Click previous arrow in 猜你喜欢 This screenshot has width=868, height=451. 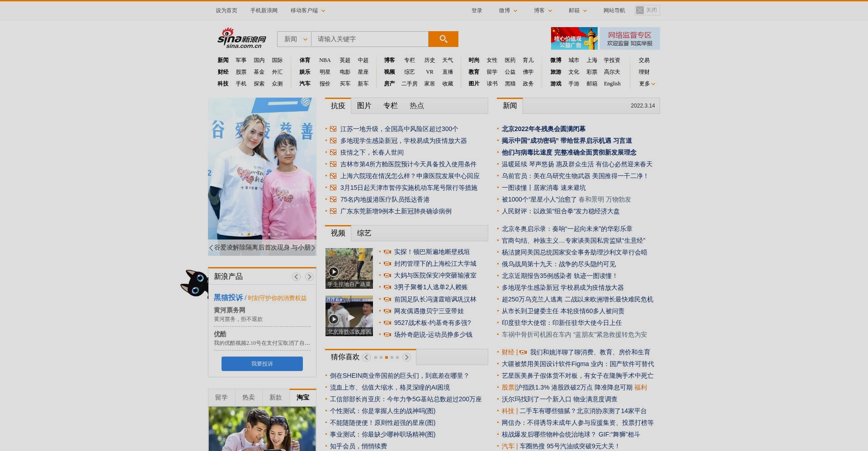pyautogui.click(x=367, y=357)
